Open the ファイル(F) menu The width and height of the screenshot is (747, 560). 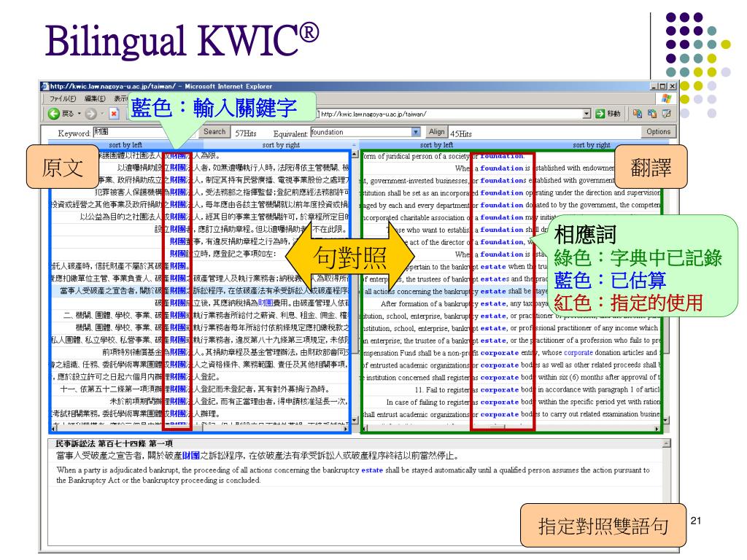click(x=63, y=98)
